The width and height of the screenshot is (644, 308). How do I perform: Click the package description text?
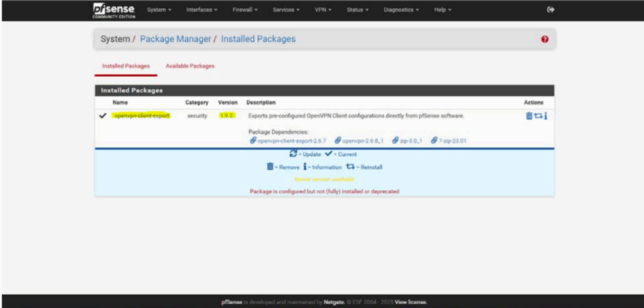coord(356,116)
